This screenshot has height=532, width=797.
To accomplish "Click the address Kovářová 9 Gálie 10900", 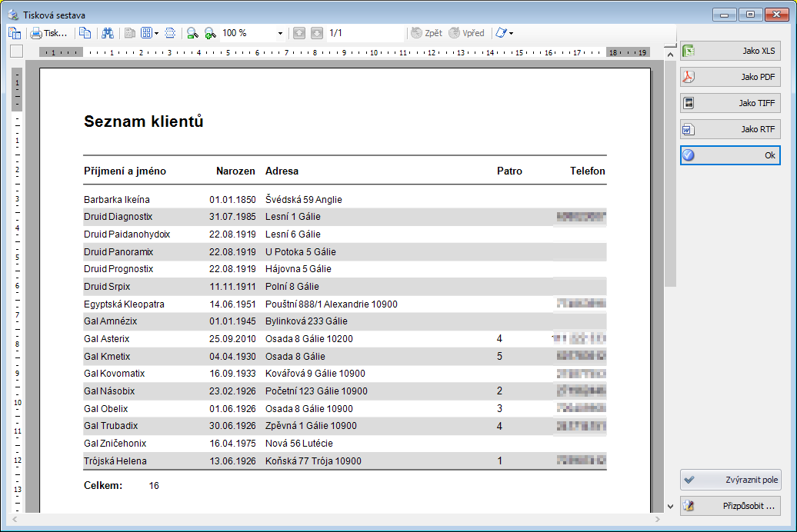I will [x=315, y=374].
